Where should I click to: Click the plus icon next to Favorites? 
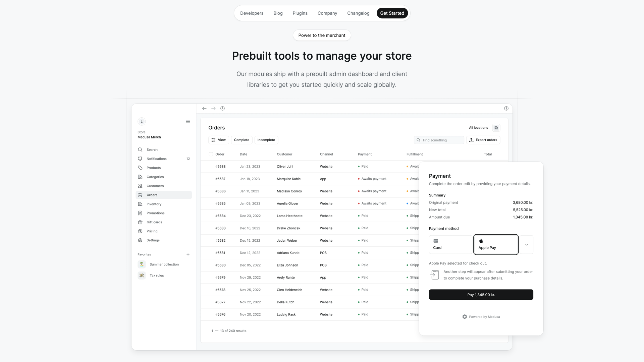pos(188,254)
